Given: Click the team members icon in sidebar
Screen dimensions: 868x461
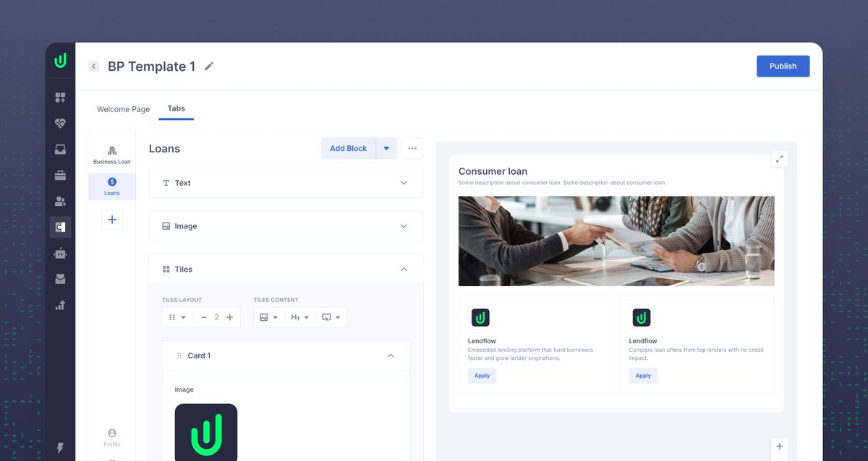Looking at the screenshot, I should pos(60,201).
